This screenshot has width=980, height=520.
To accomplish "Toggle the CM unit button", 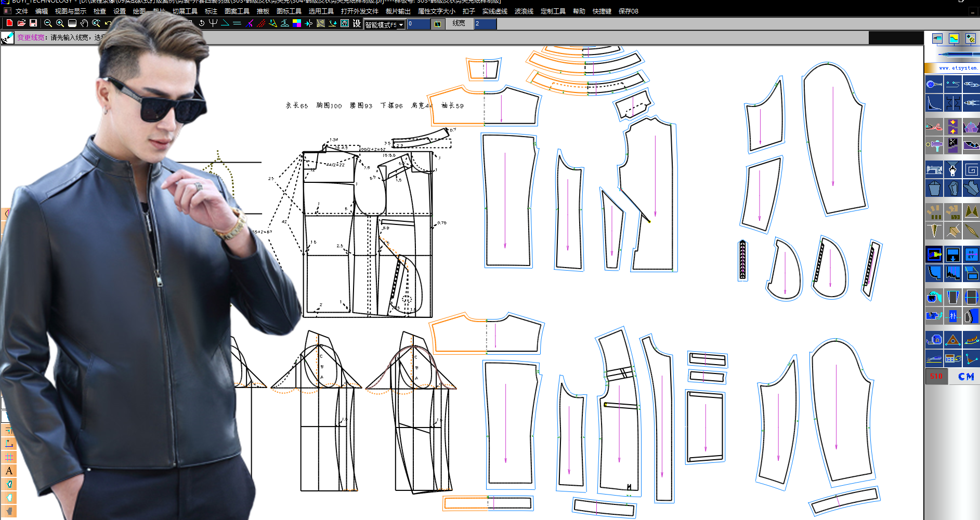I will tap(966, 376).
